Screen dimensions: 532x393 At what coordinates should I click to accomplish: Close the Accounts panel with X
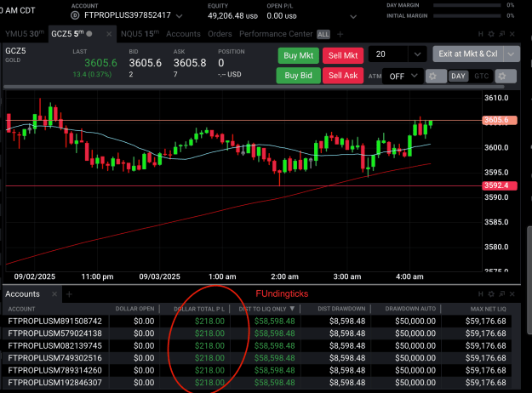pos(512,294)
